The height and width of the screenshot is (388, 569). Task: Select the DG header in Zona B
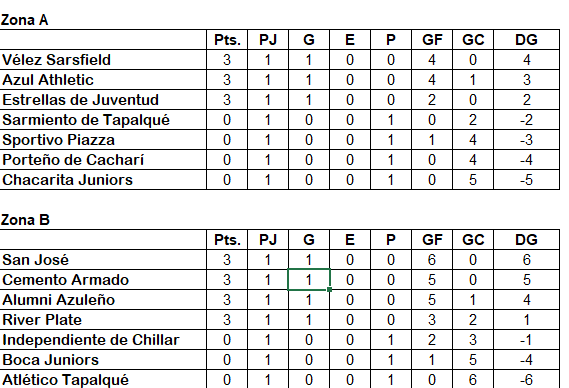(x=527, y=240)
